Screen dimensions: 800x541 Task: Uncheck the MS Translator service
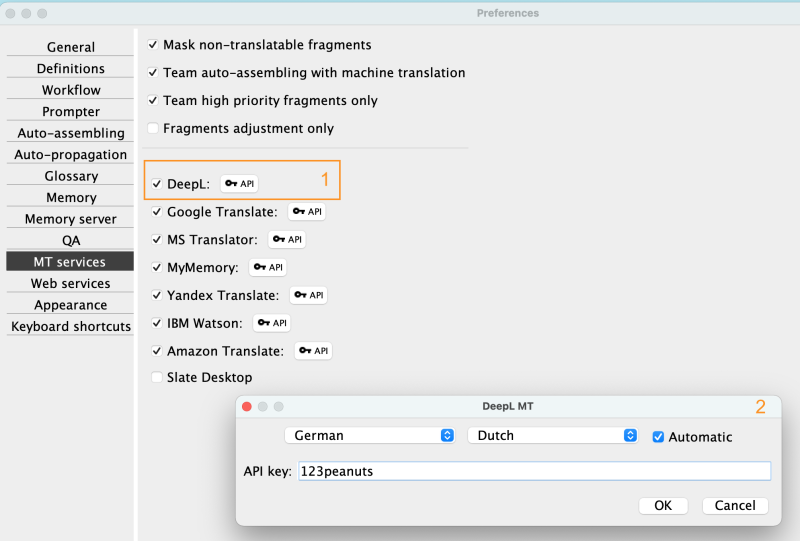(x=157, y=239)
